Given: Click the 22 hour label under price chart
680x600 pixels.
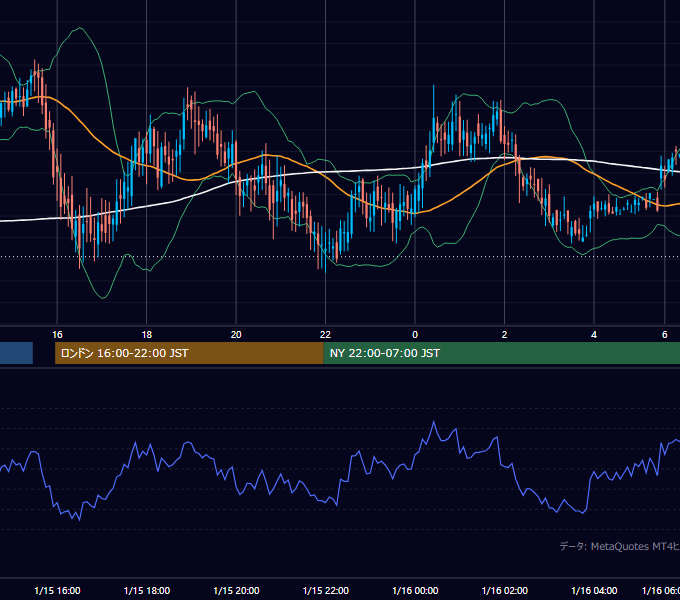Looking at the screenshot, I should (x=325, y=335).
